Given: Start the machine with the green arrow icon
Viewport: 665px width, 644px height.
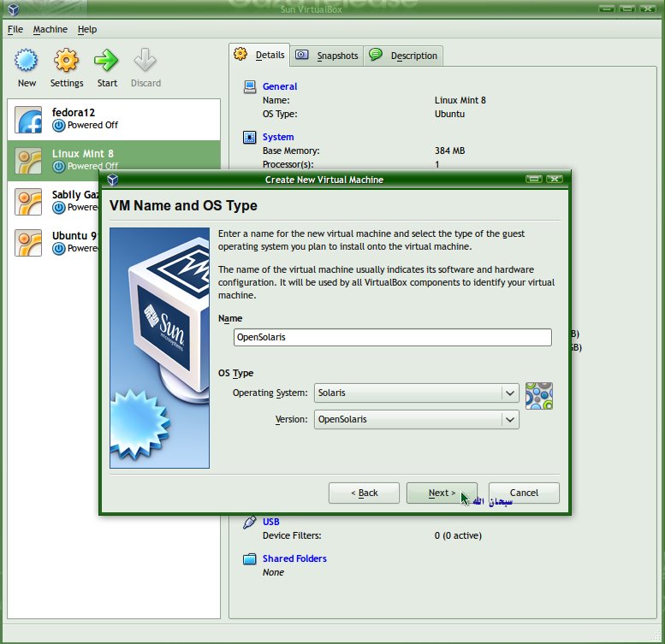Looking at the screenshot, I should (x=106, y=60).
